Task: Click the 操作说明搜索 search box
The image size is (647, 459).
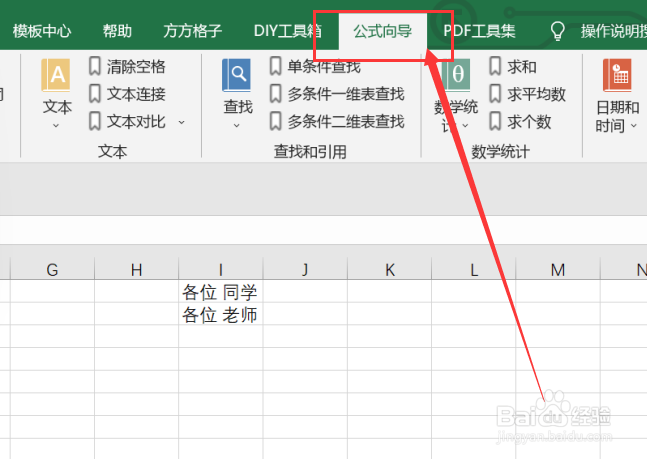Action: (x=614, y=31)
